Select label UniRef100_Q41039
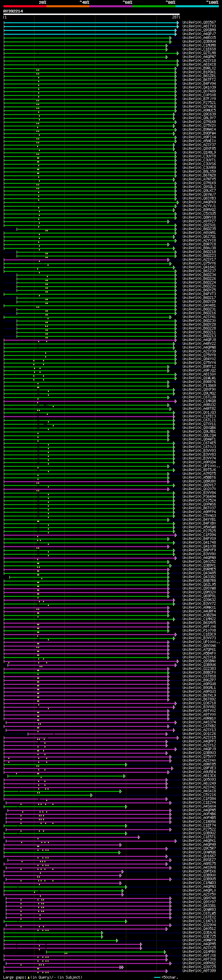This screenshot has width=222, height=980. click(x=199, y=87)
